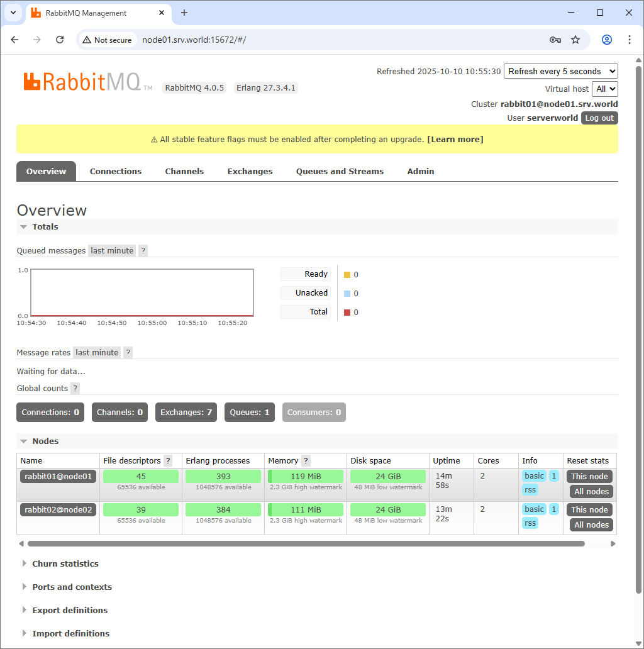
Task: Open the Refresh every 5 seconds dropdown
Action: coord(560,71)
